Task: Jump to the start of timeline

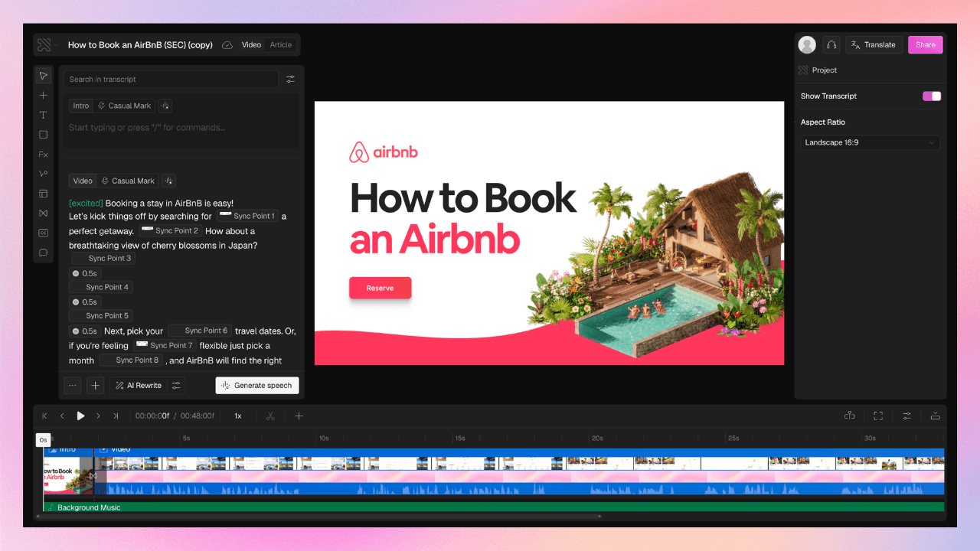Action: (x=44, y=416)
